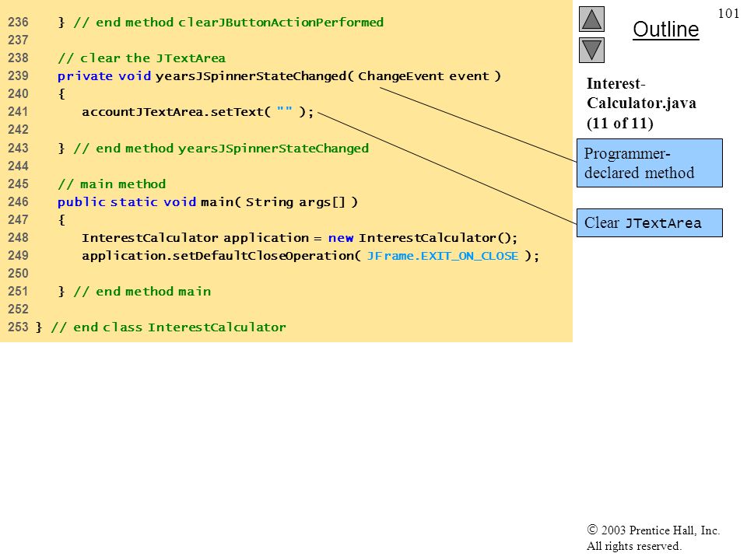Click code line 236 'end method clearJButtonActionPerformed'

coord(220,23)
